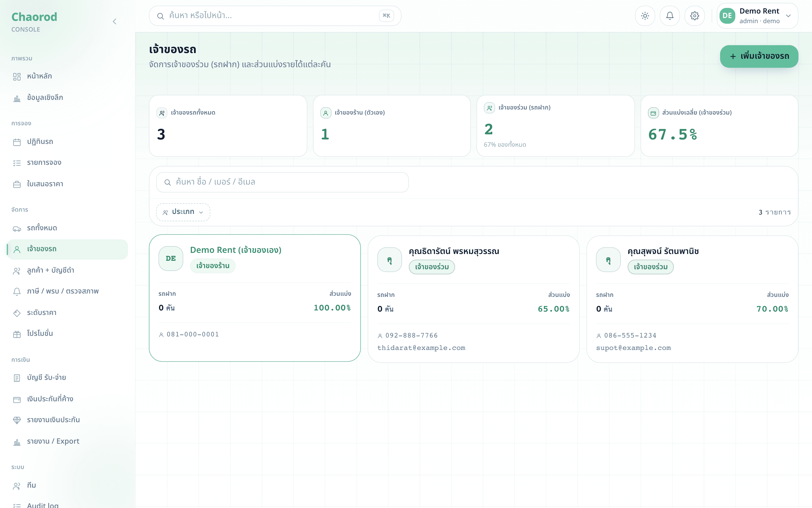Open ปฏิทินรถ calendar page
The height and width of the screenshot is (508, 812).
click(67, 141)
